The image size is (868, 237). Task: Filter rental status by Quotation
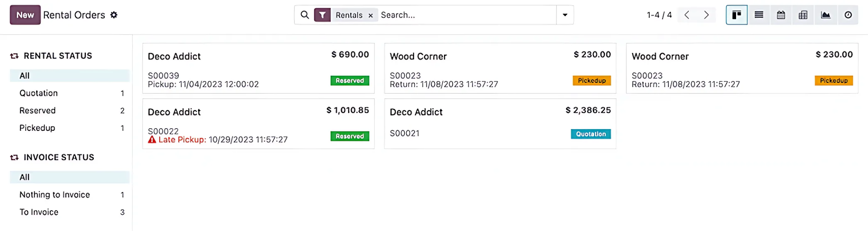(39, 93)
